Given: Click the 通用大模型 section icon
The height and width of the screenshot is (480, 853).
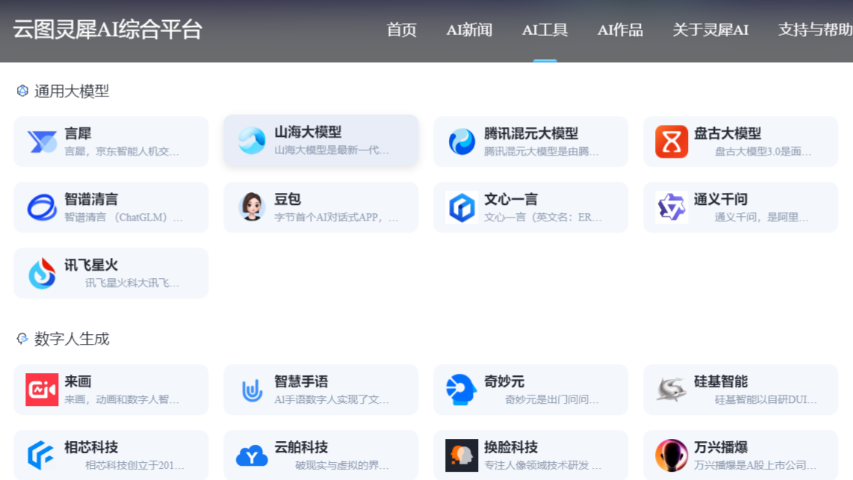Looking at the screenshot, I should tap(22, 91).
